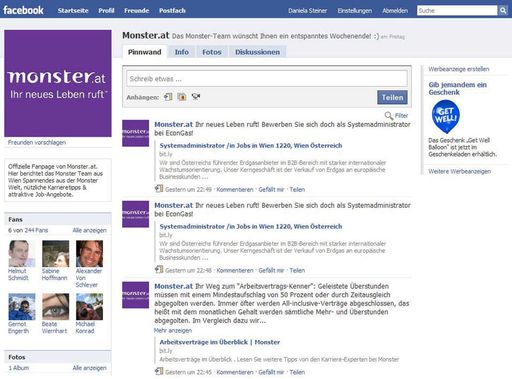
Task: Click Alle anzeigen in Fotos section
Action: (x=90, y=368)
